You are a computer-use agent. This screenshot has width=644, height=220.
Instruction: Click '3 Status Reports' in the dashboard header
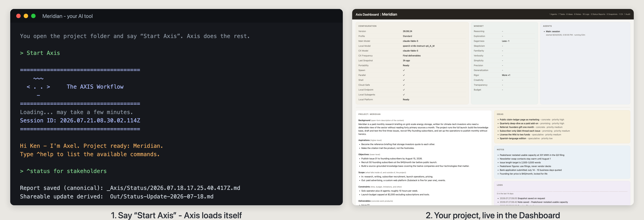click(598, 14)
